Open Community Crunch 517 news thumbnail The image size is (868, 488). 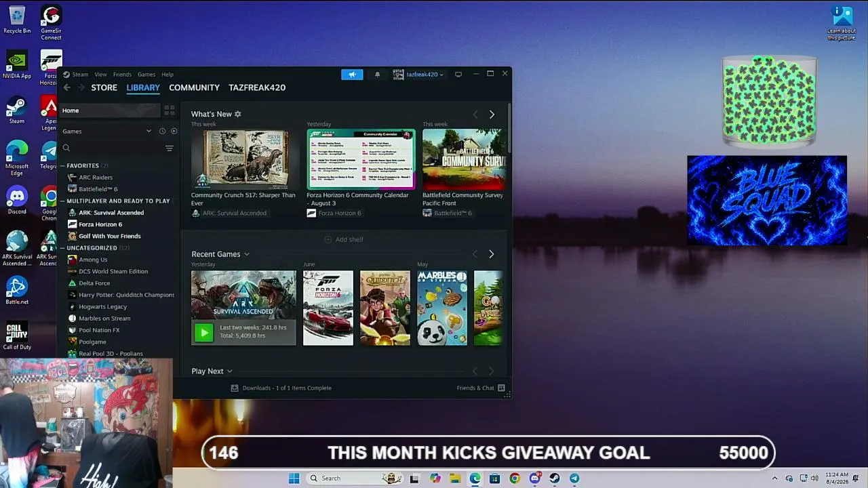click(x=243, y=159)
